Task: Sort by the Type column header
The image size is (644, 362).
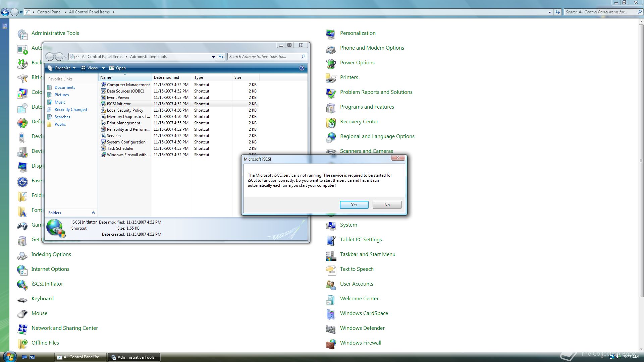Action: tap(212, 77)
